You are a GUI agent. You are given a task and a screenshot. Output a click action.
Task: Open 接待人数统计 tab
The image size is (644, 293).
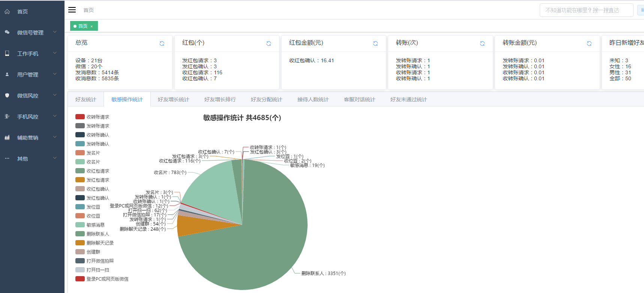tap(313, 99)
